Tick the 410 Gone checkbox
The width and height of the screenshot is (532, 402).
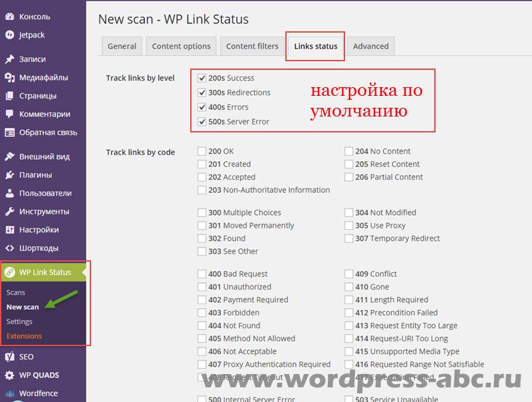pyautogui.click(x=348, y=287)
